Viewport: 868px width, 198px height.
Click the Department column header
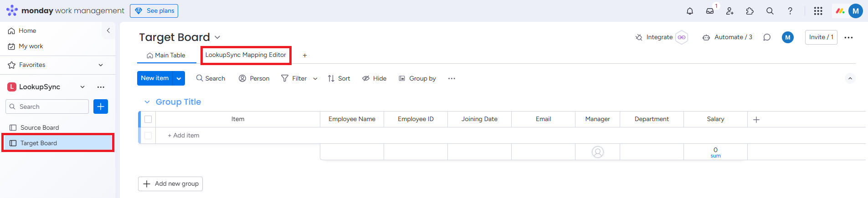(x=652, y=119)
